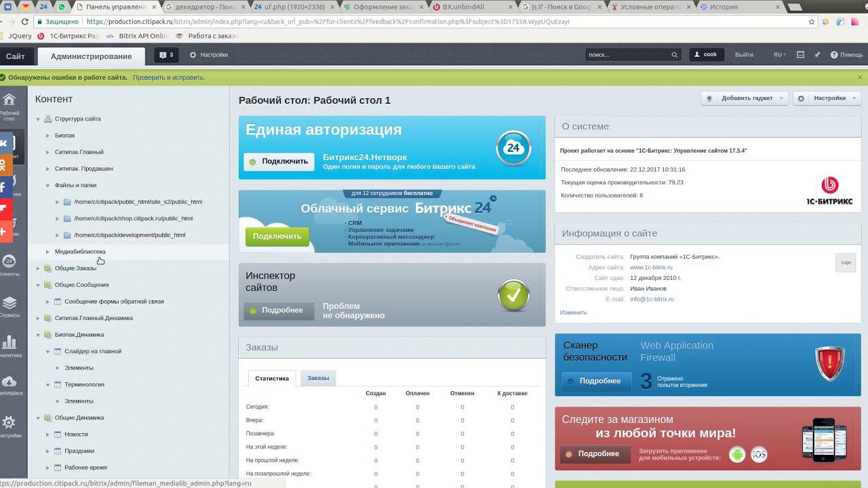Expand the Ситипак.Главный.Динамика tree node
Viewport: 868px width, 488px height.
click(x=39, y=318)
